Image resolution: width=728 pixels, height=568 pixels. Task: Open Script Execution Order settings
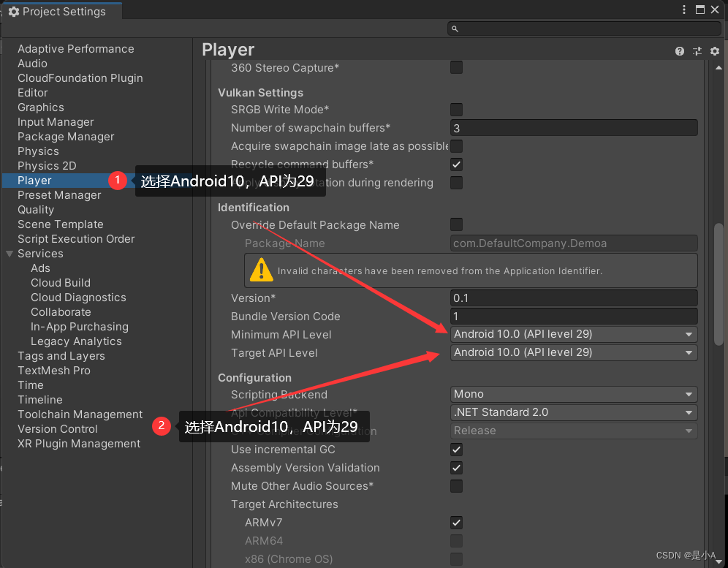[x=76, y=239]
